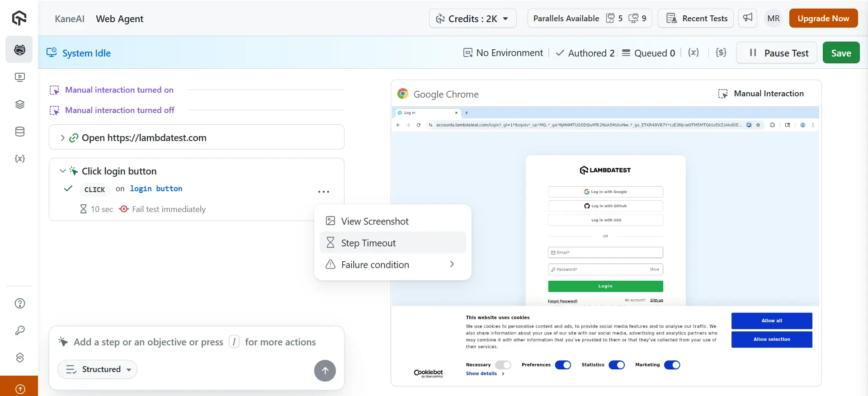Image resolution: width=868 pixels, height=396 pixels.
Task: Open the three-dot step options menu
Action: click(x=324, y=192)
